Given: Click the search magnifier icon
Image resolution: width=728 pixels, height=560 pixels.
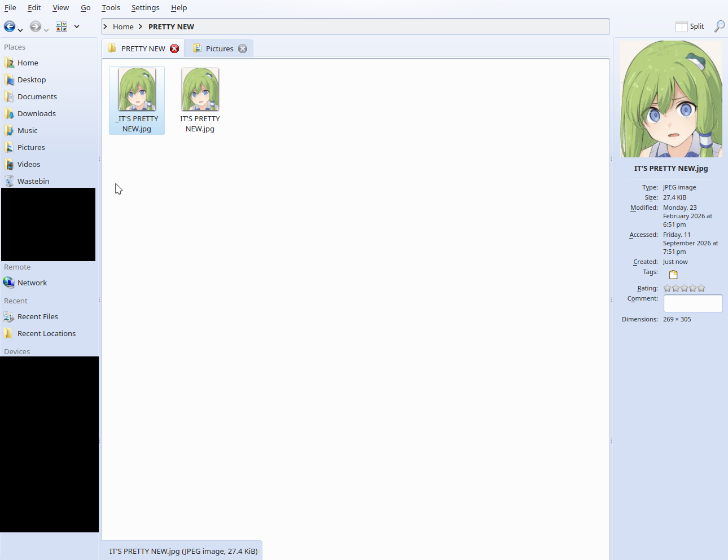Looking at the screenshot, I should click(720, 27).
